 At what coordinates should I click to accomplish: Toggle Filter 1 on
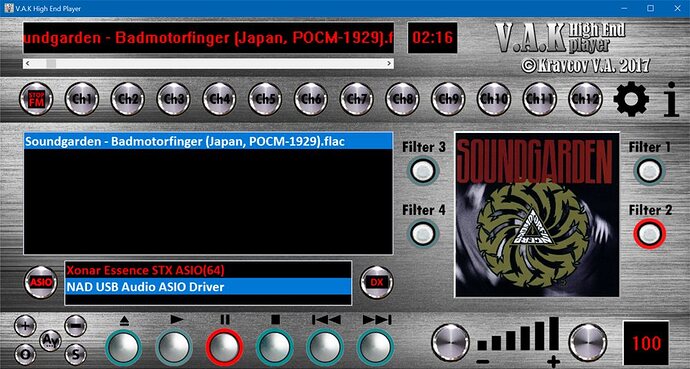click(650, 171)
